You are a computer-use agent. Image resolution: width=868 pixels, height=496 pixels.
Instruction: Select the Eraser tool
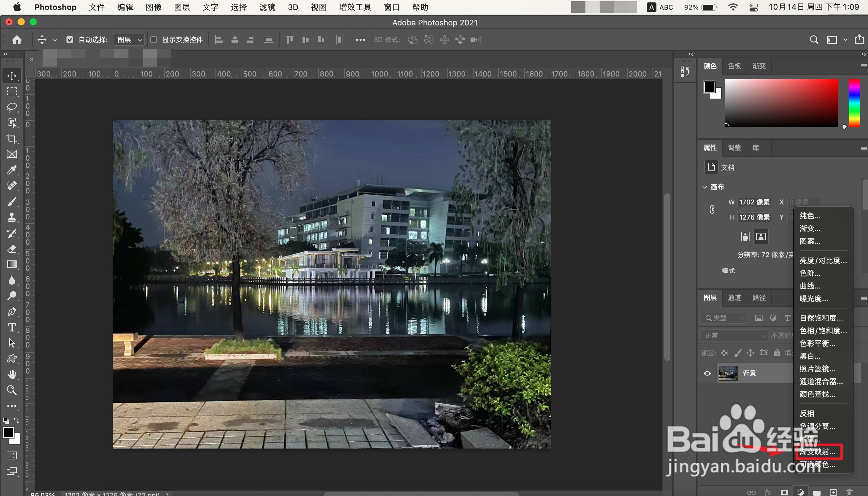(12, 249)
